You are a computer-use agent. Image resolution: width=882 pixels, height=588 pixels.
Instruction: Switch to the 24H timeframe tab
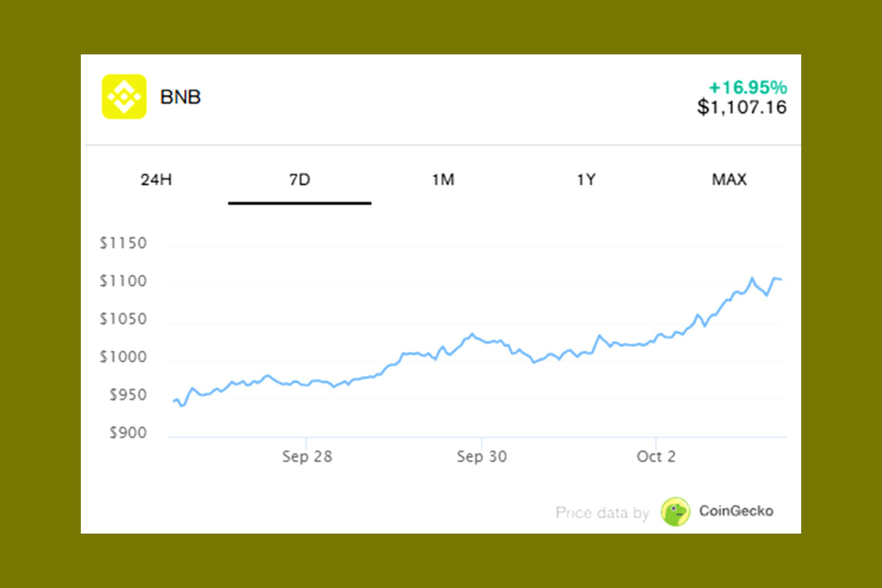(155, 180)
